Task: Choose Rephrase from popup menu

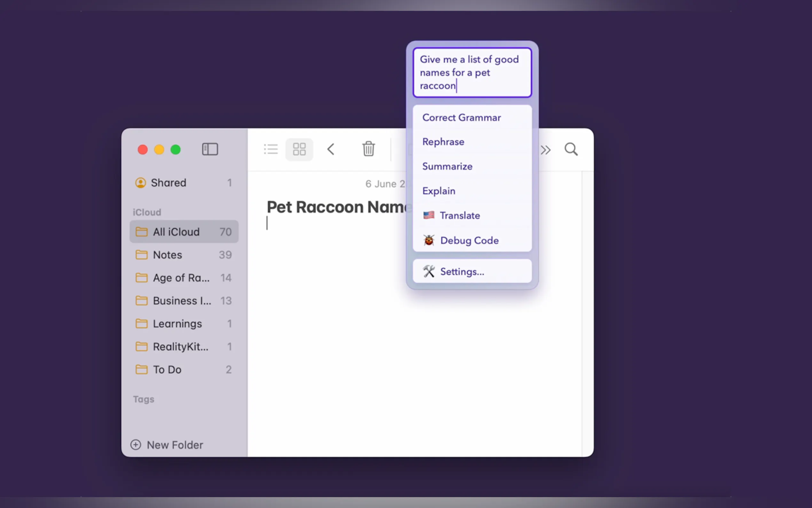Action: click(443, 142)
